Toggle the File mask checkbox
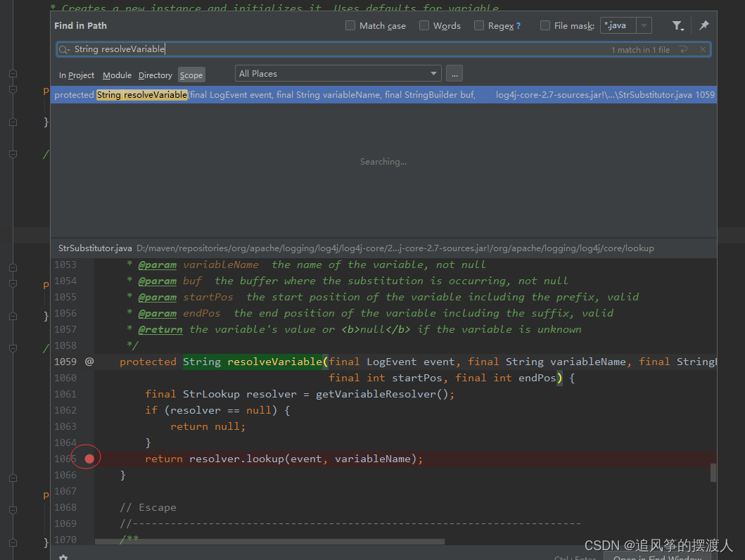This screenshot has width=745, height=560. [x=545, y=25]
